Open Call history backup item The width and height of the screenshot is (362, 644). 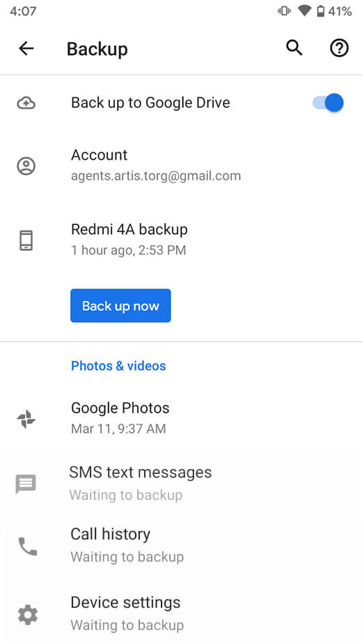coord(181,546)
